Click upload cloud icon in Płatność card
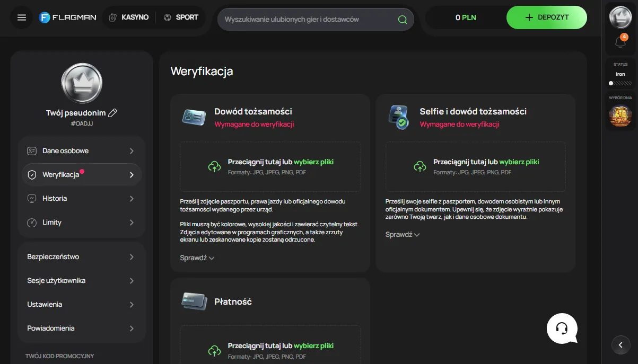Image resolution: width=638 pixels, height=364 pixels. [214, 350]
